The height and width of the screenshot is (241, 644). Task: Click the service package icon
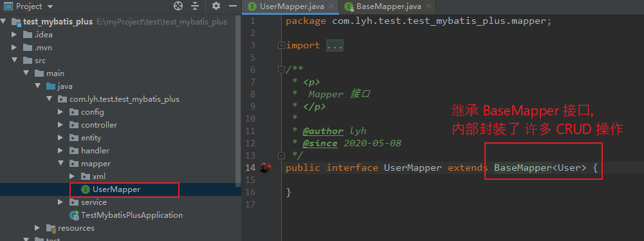pyautogui.click(x=74, y=202)
